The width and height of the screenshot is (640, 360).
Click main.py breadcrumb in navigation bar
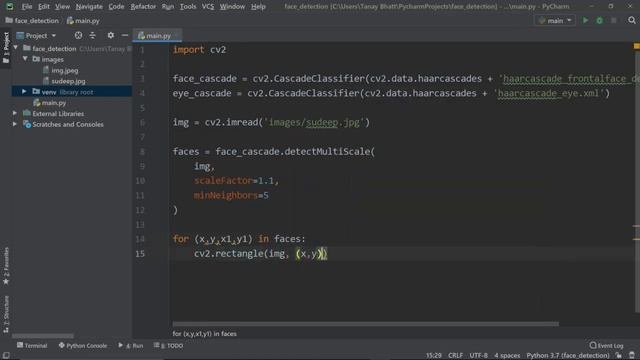(x=83, y=20)
